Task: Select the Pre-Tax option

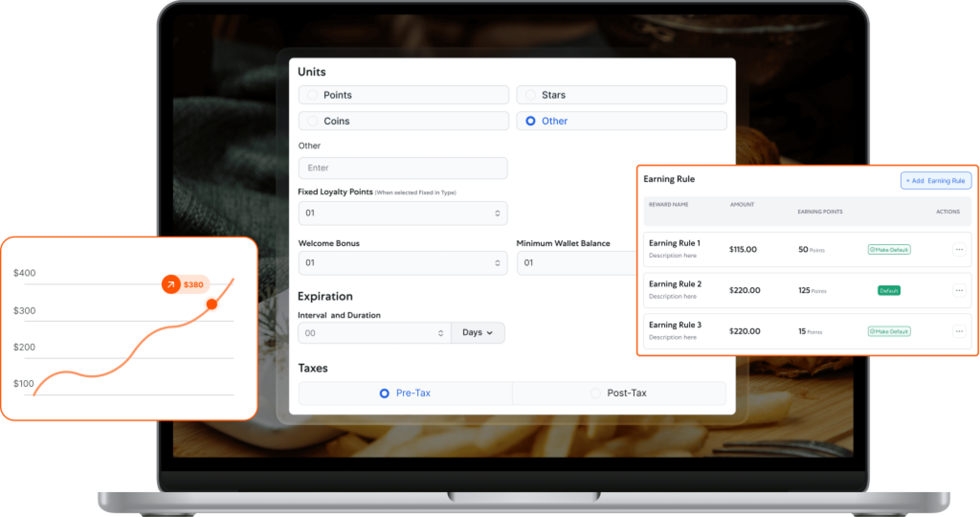Action: [384, 393]
